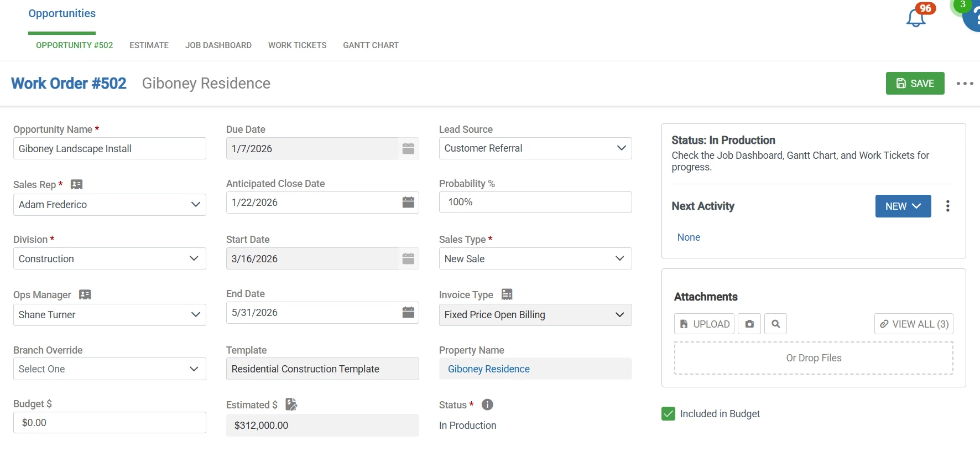Click the contact card icon beside Ops Manager
This screenshot has width=980, height=451.
[x=85, y=294]
